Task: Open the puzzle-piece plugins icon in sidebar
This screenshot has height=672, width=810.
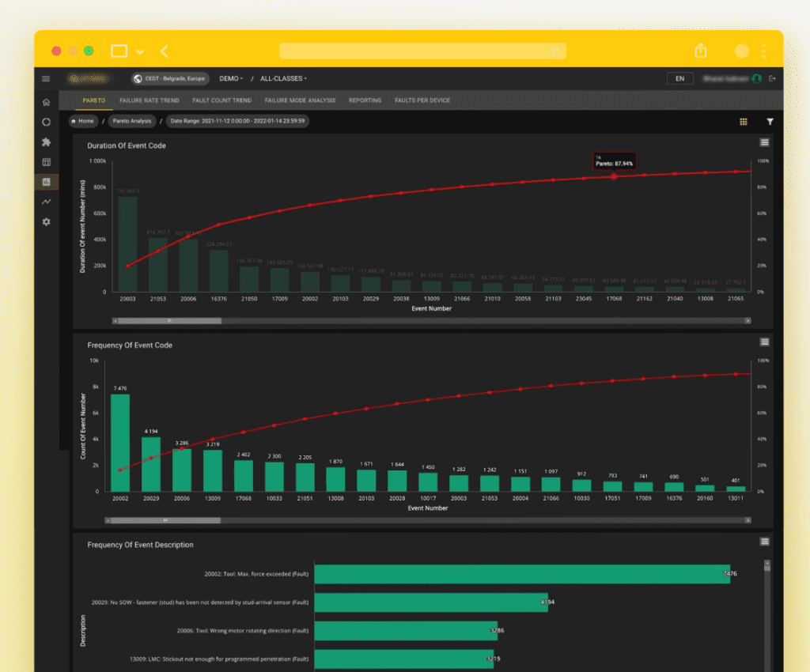Action: coord(46,142)
